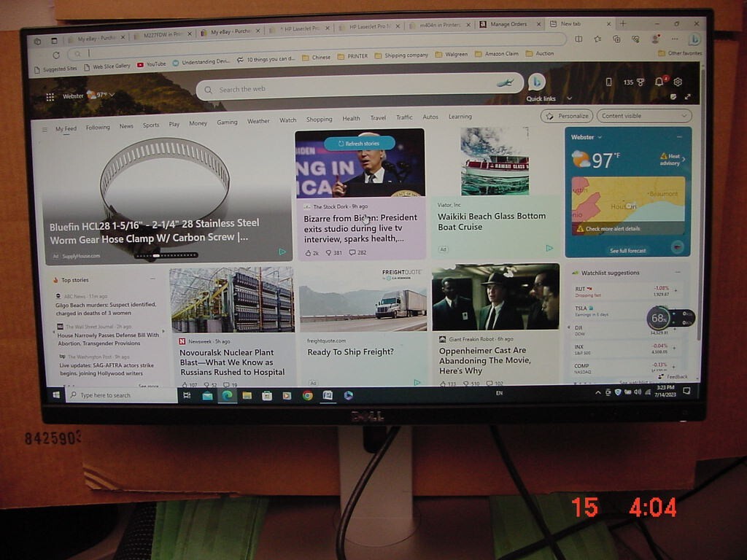Click the Search the web input box
The width and height of the screenshot is (747, 560).
360,86
